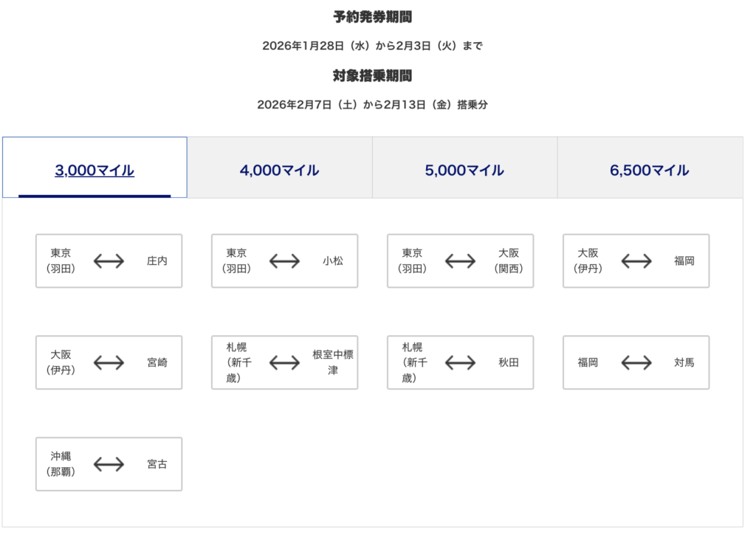Select the 3,000マイル tab
The image size is (756, 538).
(94, 170)
